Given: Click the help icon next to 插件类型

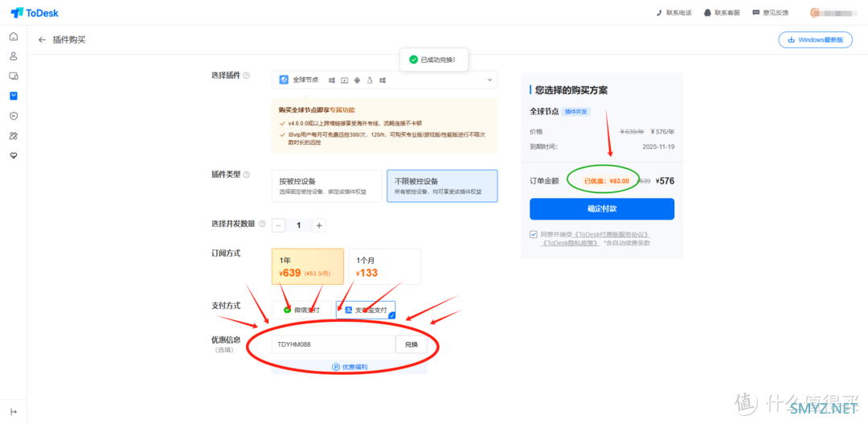Looking at the screenshot, I should click(247, 175).
